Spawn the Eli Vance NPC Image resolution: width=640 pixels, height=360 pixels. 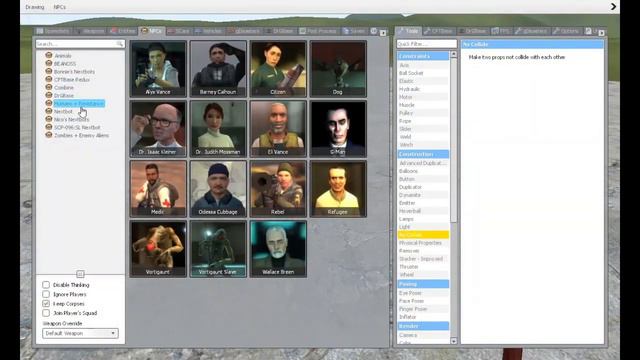click(278, 129)
